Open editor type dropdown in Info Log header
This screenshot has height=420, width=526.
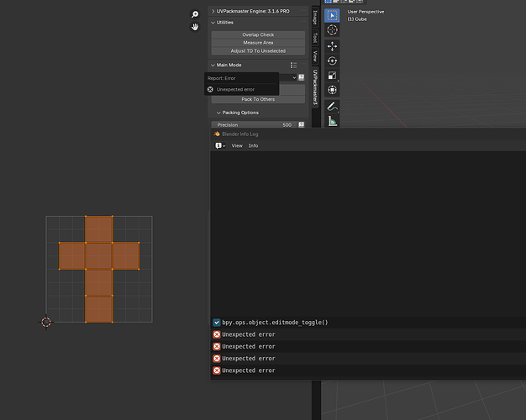pos(220,145)
